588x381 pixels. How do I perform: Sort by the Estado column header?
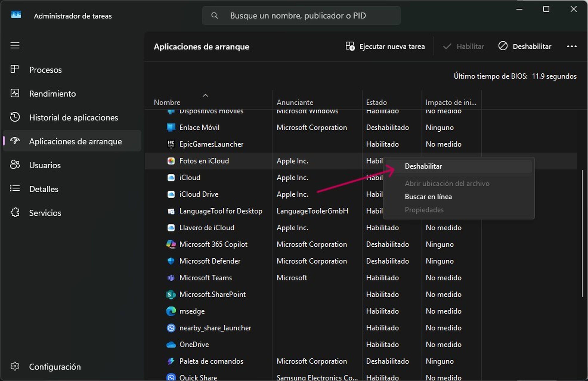point(392,100)
